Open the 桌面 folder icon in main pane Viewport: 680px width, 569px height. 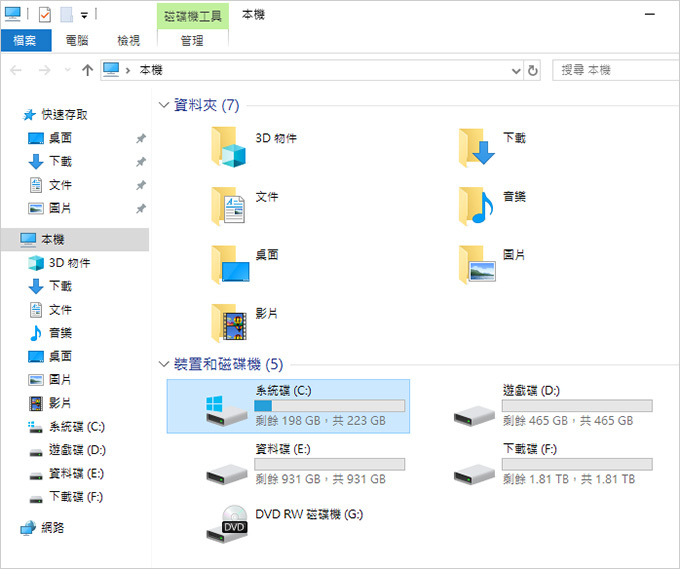click(x=230, y=264)
